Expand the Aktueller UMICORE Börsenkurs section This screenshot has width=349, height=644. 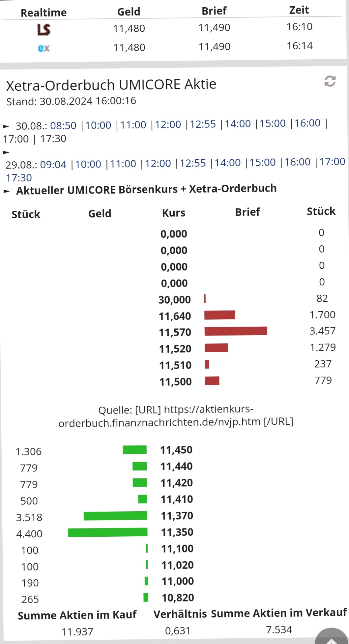[7, 190]
